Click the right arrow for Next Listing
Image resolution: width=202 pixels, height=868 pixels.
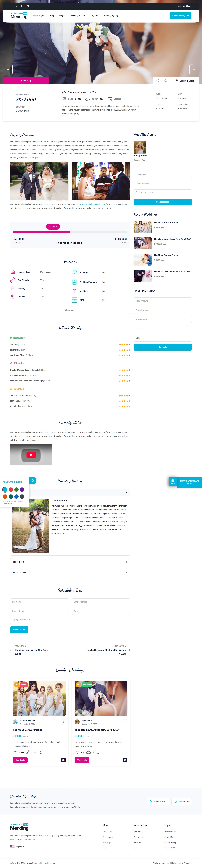[x=129, y=650]
